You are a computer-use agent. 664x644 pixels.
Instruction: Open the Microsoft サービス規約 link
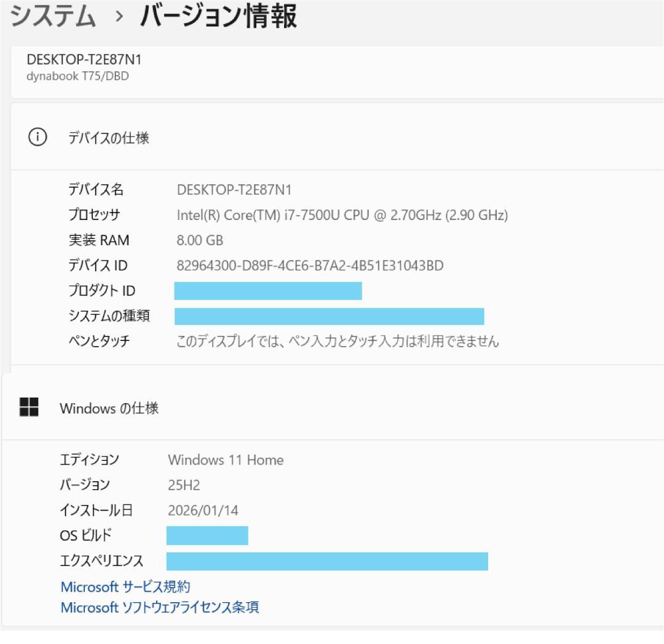[125, 587]
